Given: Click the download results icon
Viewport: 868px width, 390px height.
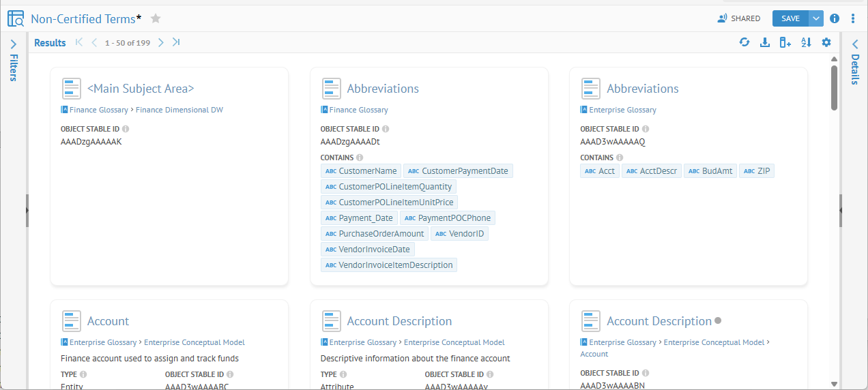Looking at the screenshot, I should [765, 42].
